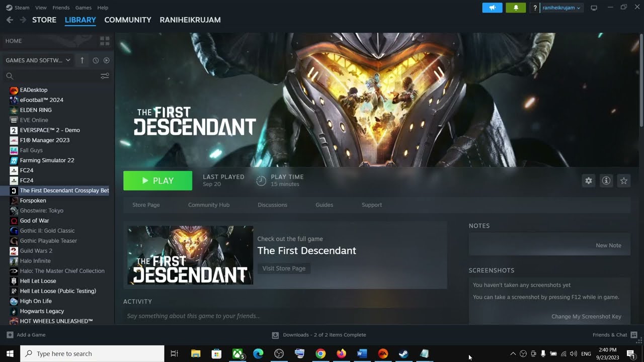Viewport: 644px width, 362px height.
Task: Click the First Descendant promo thumbnail
Action: pos(190,255)
